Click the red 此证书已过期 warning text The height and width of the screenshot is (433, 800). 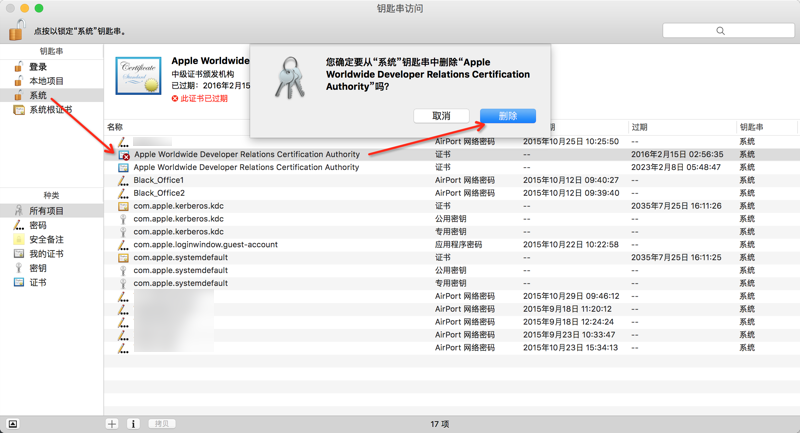coord(204,98)
